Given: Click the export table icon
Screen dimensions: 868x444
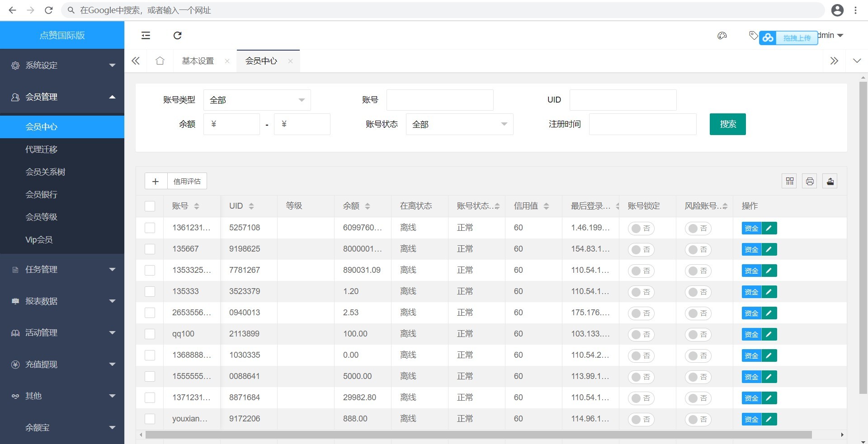Looking at the screenshot, I should click(x=830, y=181).
